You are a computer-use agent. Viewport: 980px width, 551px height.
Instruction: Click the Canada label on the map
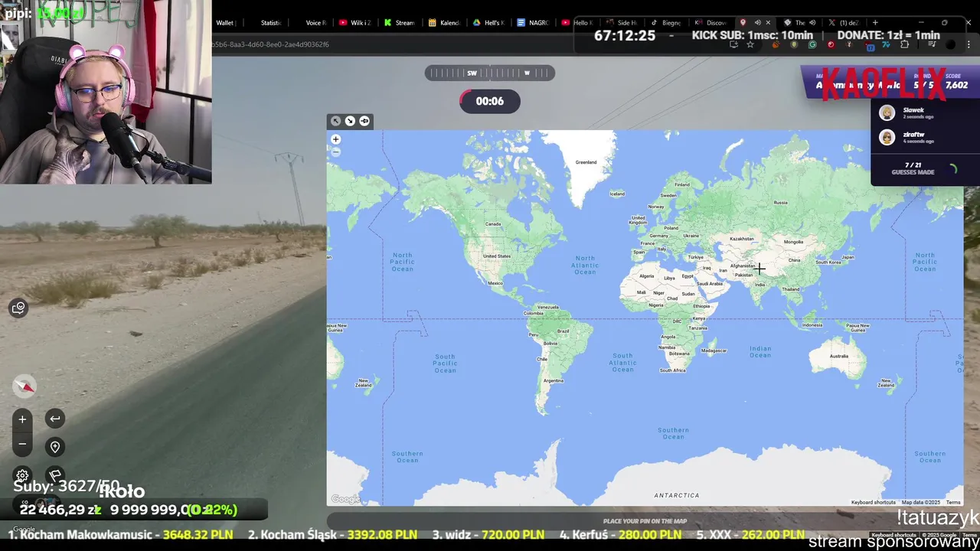point(492,224)
